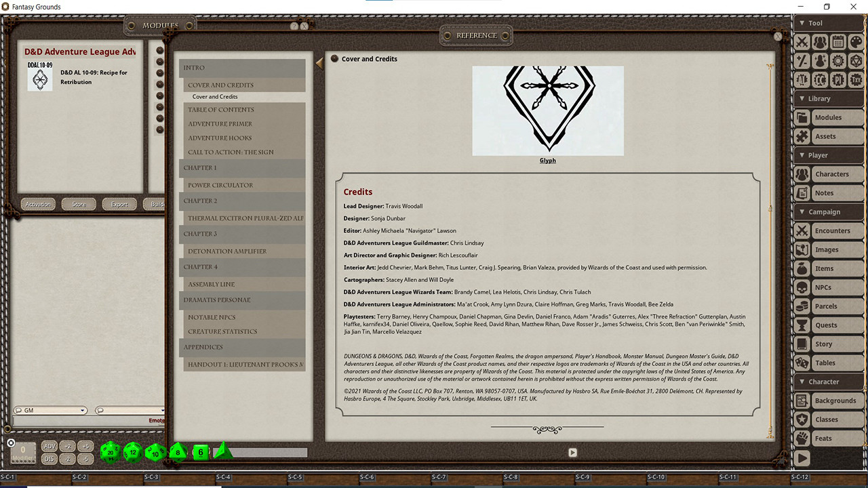Open the Options gear tool
868x488 pixels.
coord(838,60)
